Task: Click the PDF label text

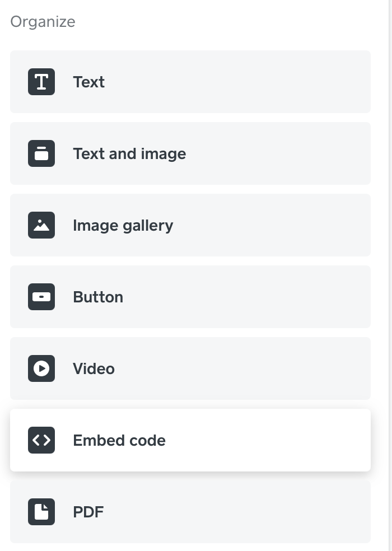Action: click(x=88, y=512)
